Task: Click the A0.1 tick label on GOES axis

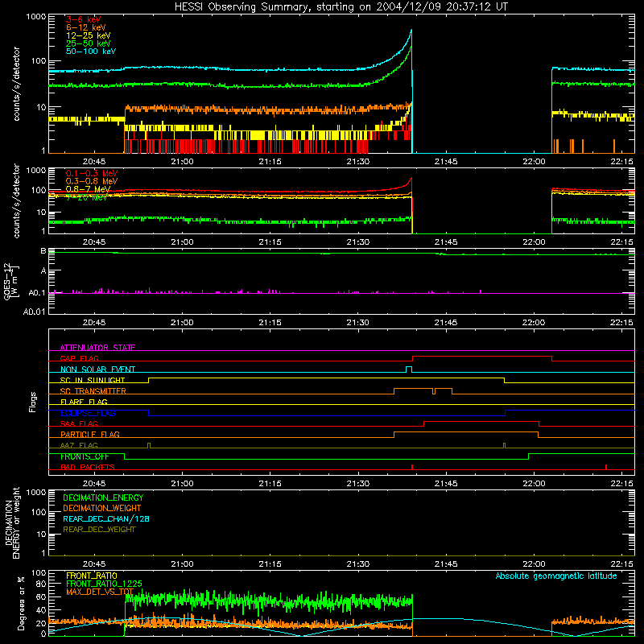Action: (36, 293)
